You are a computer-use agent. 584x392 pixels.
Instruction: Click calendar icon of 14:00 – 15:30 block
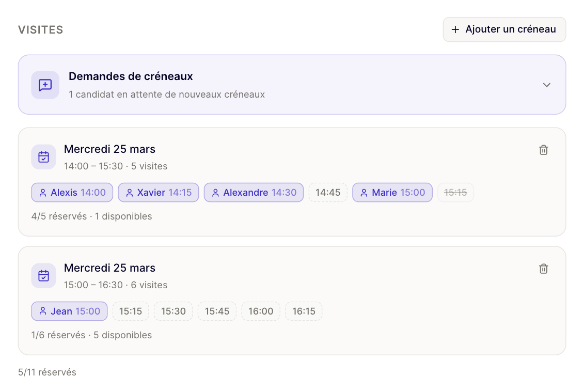click(44, 157)
